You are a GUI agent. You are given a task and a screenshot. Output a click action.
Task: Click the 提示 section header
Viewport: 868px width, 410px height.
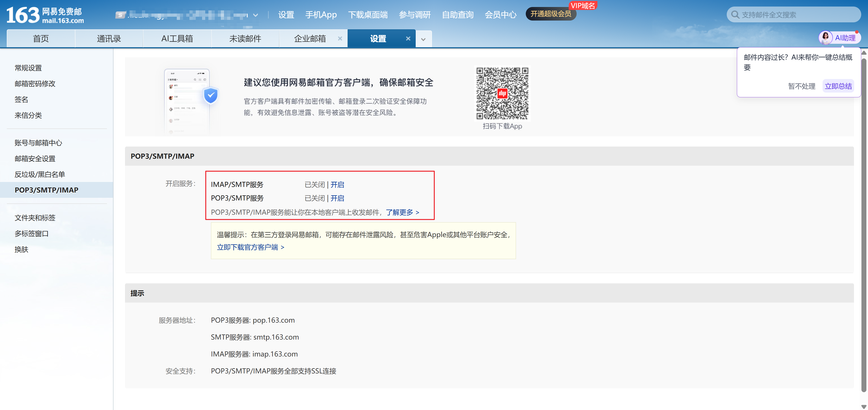(x=489, y=293)
